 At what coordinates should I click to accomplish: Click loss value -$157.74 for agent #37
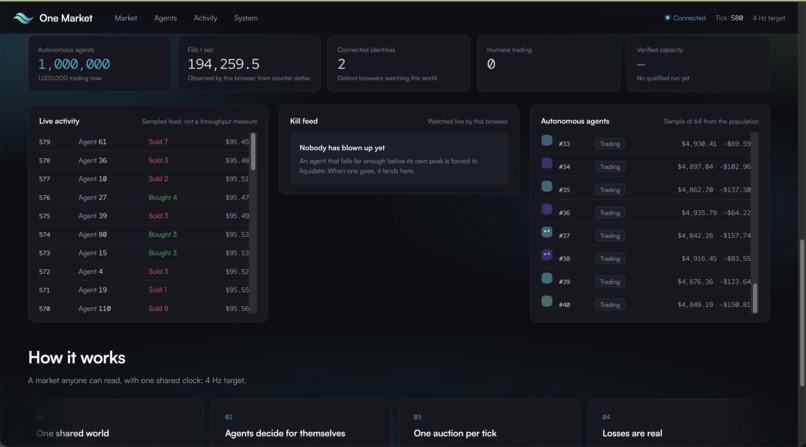click(736, 236)
